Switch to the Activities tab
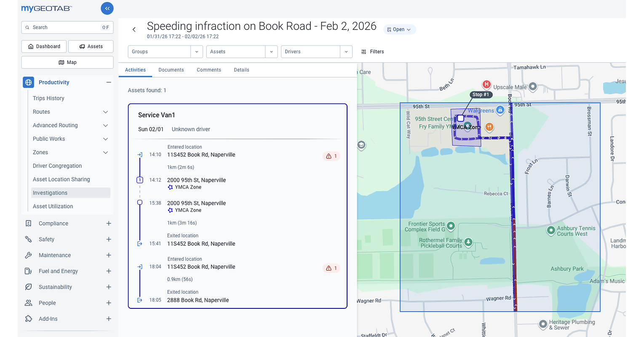The image size is (644, 337). 135,70
